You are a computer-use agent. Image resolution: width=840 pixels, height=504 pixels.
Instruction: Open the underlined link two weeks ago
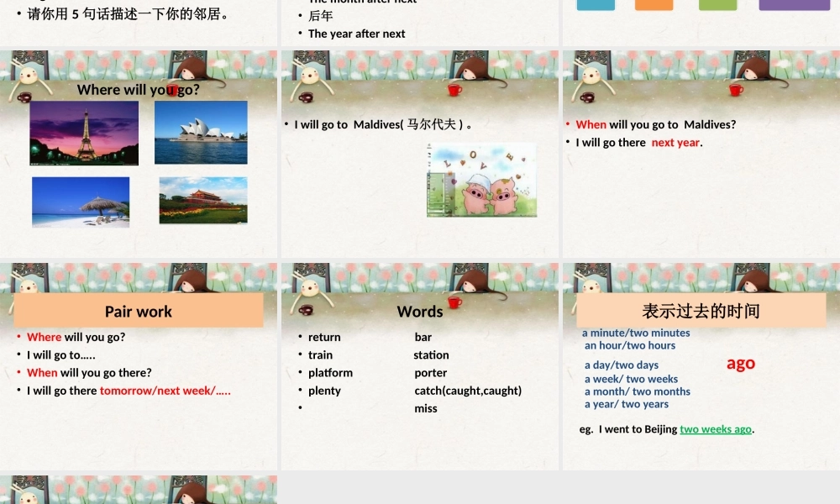click(x=715, y=428)
